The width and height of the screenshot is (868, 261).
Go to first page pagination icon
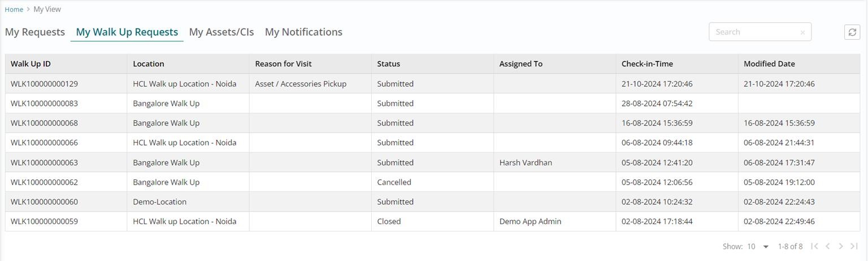pyautogui.click(x=814, y=246)
